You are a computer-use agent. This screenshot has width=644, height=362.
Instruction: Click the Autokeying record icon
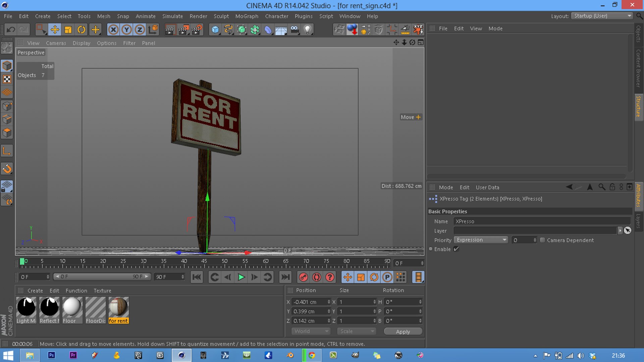[317, 277]
